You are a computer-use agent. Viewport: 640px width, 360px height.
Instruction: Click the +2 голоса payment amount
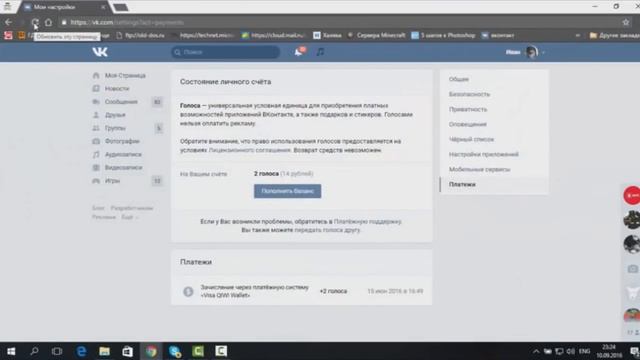pyautogui.click(x=333, y=291)
